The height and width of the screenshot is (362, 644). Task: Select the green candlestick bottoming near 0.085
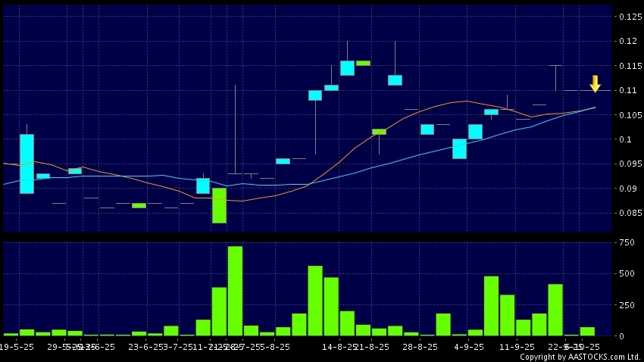point(219,205)
